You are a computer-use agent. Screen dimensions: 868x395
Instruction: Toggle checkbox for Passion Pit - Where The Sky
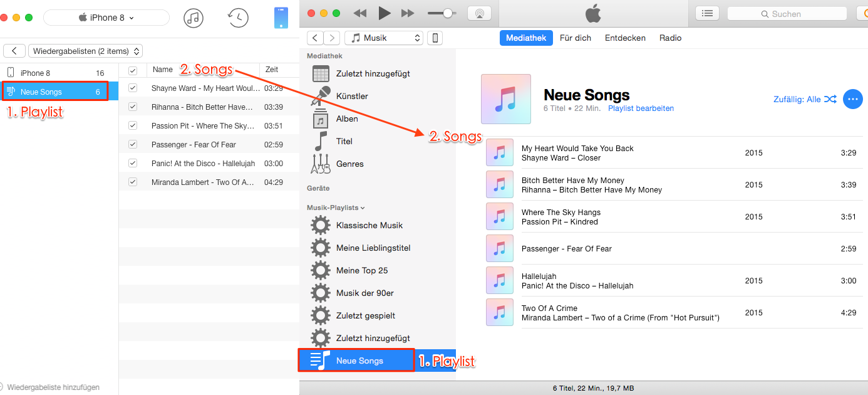[133, 126]
